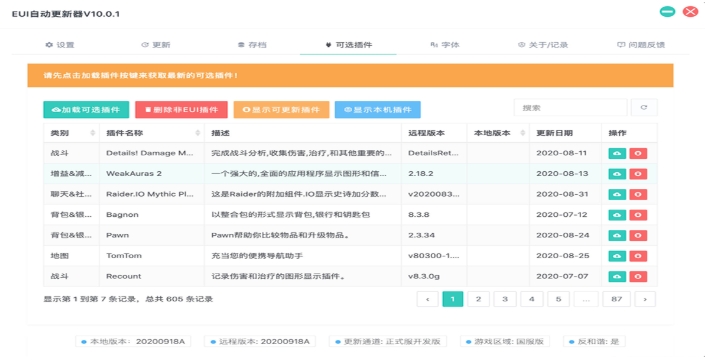Click date 2020-07-07 cell

565,276
